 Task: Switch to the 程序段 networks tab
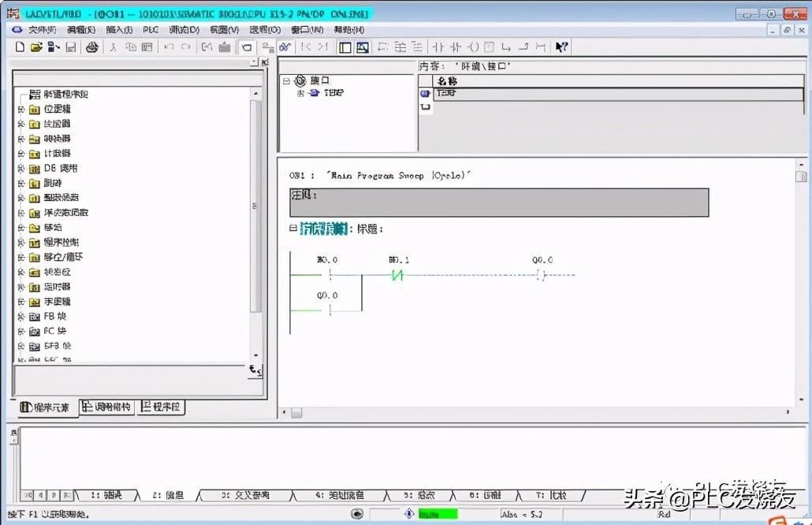pos(161,407)
